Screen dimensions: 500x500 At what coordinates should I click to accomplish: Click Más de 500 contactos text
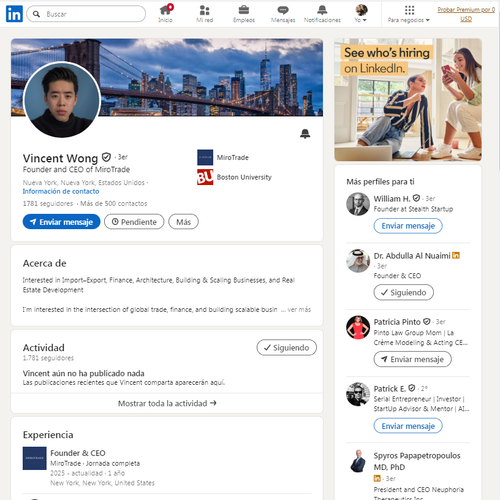pyautogui.click(x=114, y=203)
